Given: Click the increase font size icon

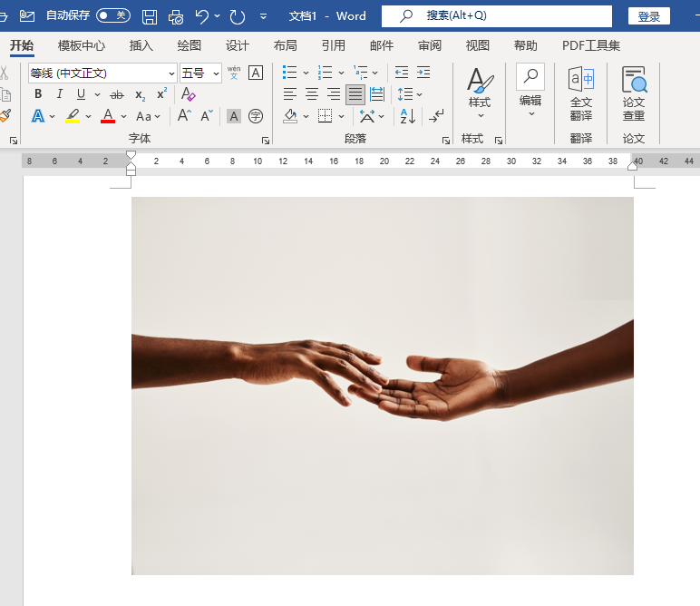Looking at the screenshot, I should (x=184, y=116).
